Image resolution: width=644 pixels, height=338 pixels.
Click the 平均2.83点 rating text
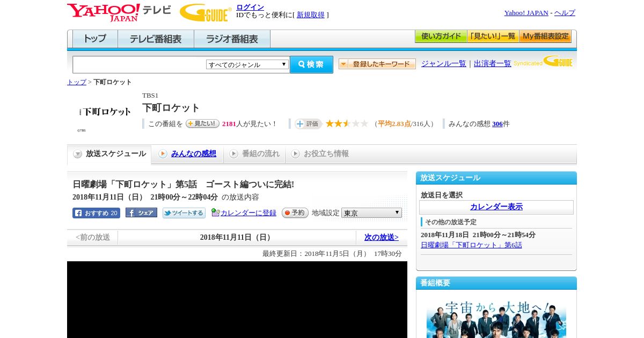(394, 124)
